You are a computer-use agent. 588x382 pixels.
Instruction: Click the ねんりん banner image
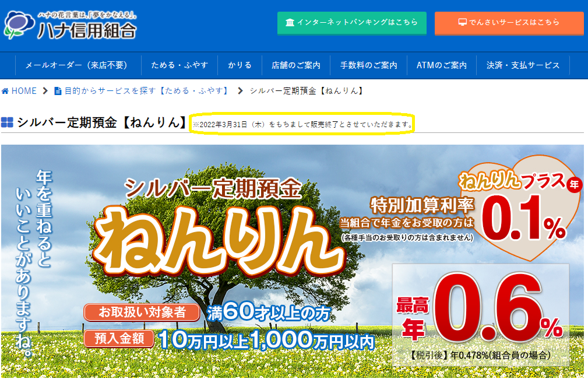[x=293, y=261]
